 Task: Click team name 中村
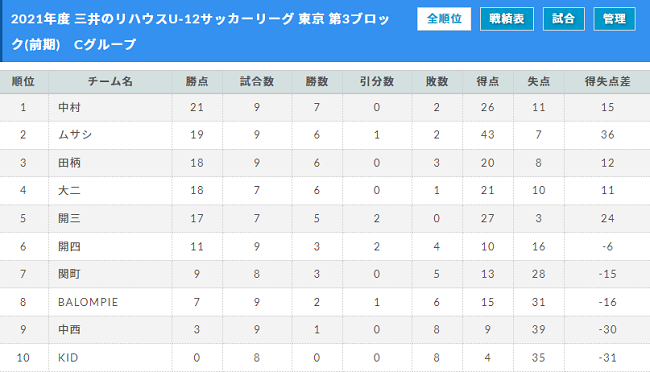point(69,107)
